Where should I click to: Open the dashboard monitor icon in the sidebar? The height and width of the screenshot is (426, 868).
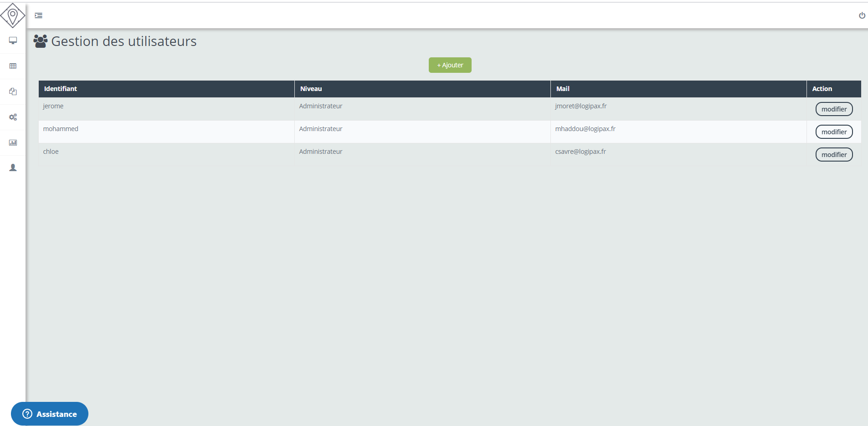click(x=13, y=41)
